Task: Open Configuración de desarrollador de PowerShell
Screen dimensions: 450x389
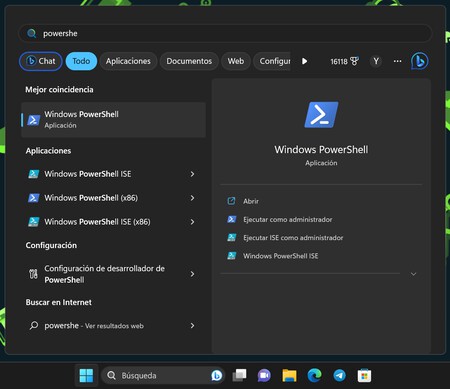Action: (113, 274)
